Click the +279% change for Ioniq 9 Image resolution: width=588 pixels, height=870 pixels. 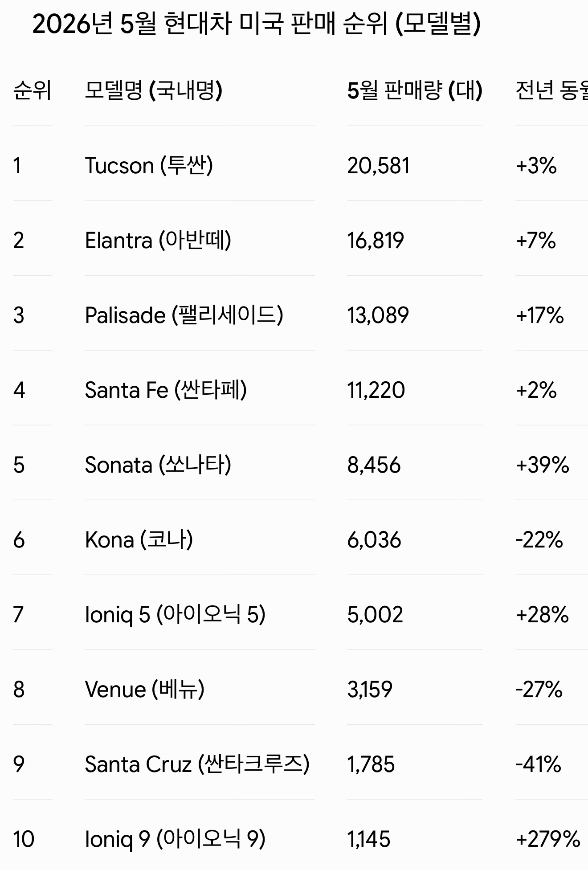coord(548,839)
